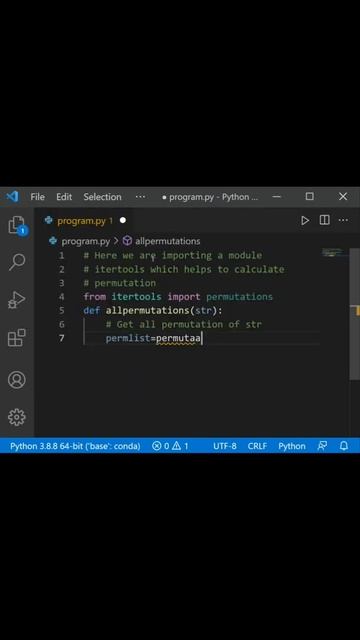360x640 pixels.
Task: Click comment '# Here we are importing a module'
Action: point(173,256)
